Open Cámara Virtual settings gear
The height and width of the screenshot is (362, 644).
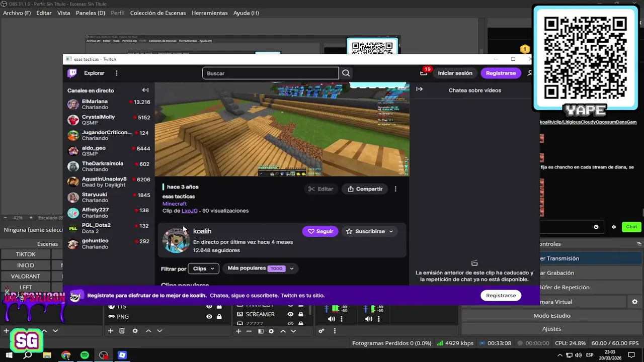(634, 302)
